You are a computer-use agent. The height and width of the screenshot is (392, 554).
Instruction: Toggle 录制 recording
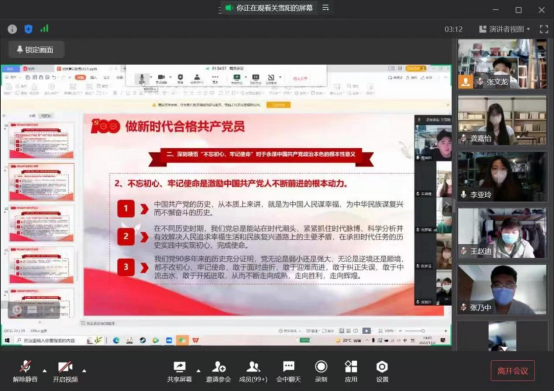point(321,371)
